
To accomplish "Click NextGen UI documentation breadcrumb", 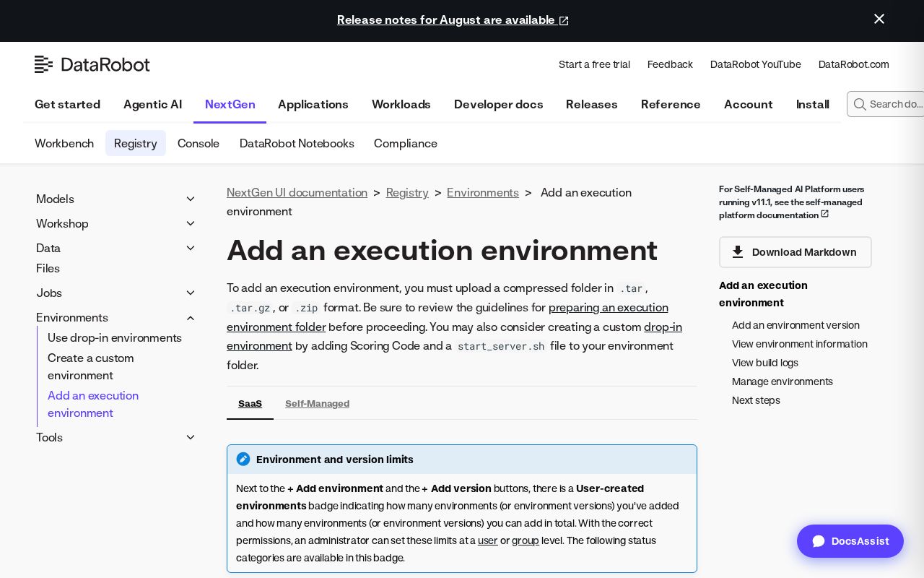I will tap(297, 192).
